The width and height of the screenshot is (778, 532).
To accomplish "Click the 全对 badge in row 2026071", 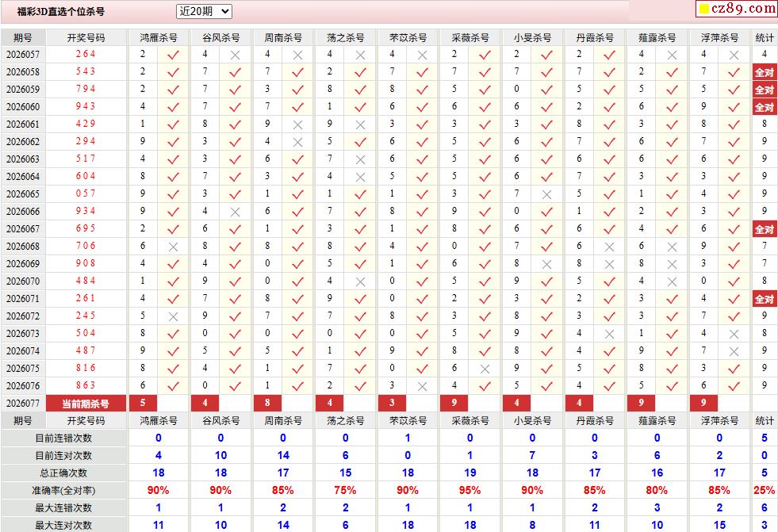I will pos(764,299).
